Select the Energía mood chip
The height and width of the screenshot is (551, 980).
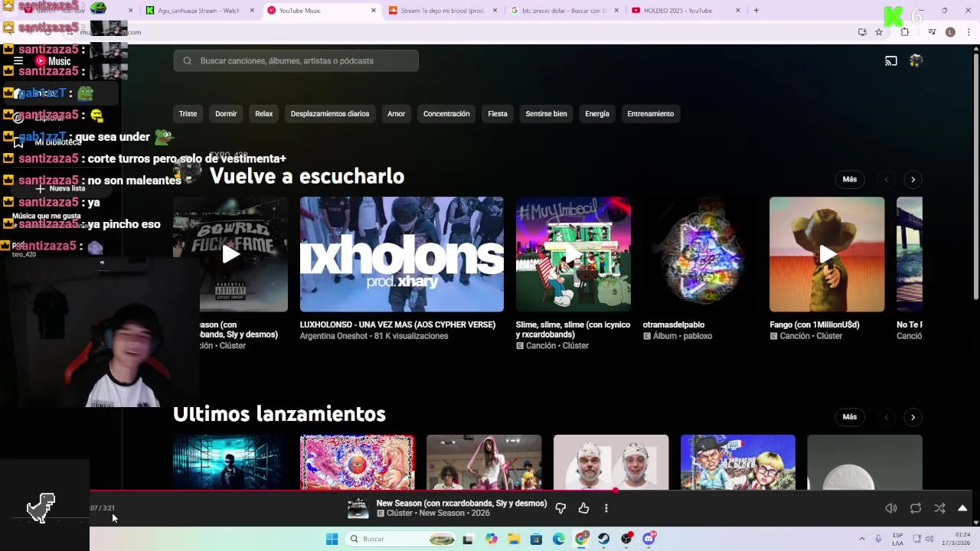tap(597, 114)
